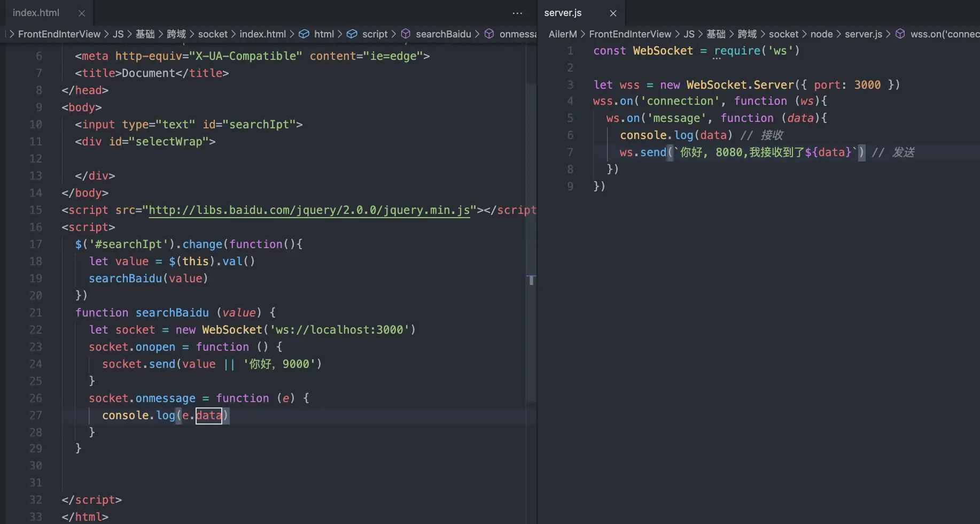
Task: Click the 'Document' title text
Action: pyautogui.click(x=149, y=73)
